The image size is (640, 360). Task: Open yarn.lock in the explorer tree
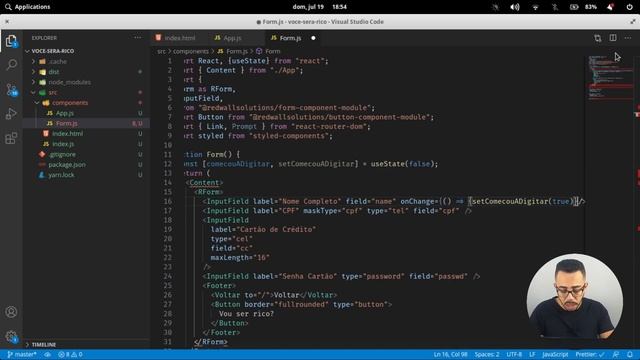click(x=87, y=175)
